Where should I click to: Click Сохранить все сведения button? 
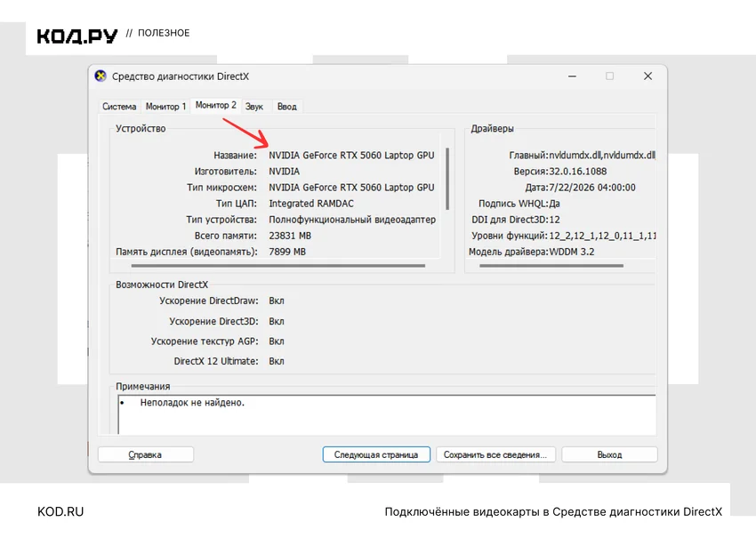point(495,454)
